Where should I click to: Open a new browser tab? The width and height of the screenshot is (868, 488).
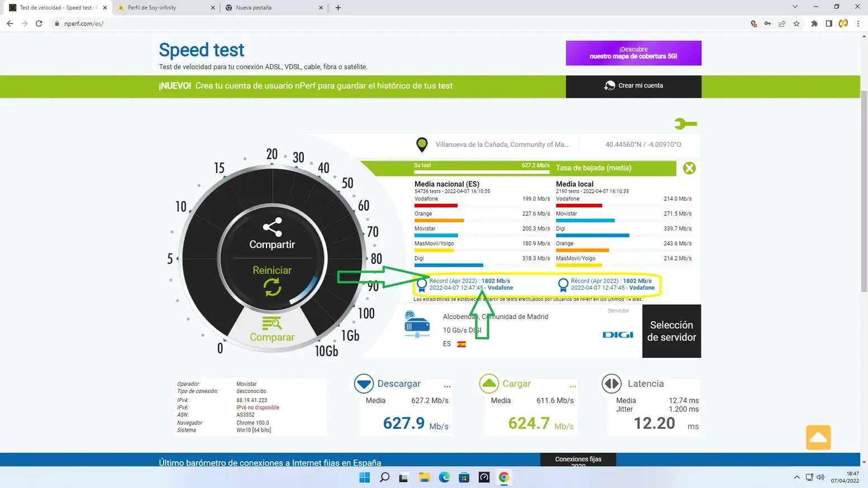(338, 8)
